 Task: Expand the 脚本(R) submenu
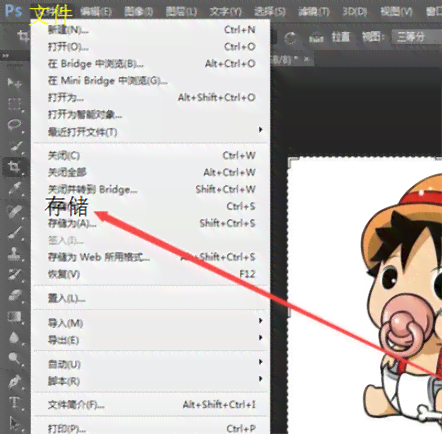151,381
